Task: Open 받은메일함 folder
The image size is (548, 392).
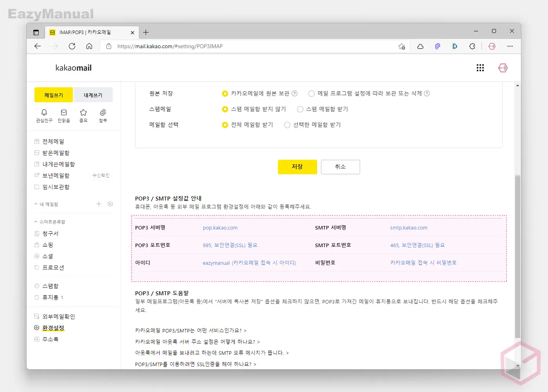Action: 56,153
